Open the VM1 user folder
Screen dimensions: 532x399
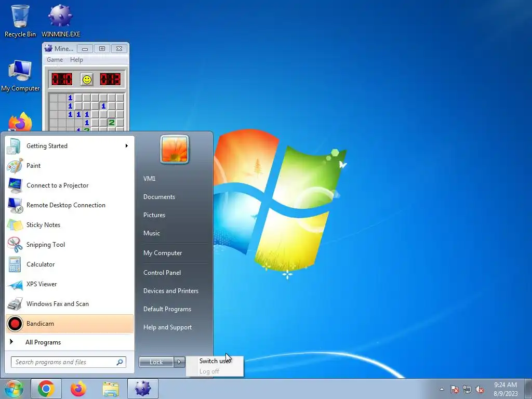point(149,179)
